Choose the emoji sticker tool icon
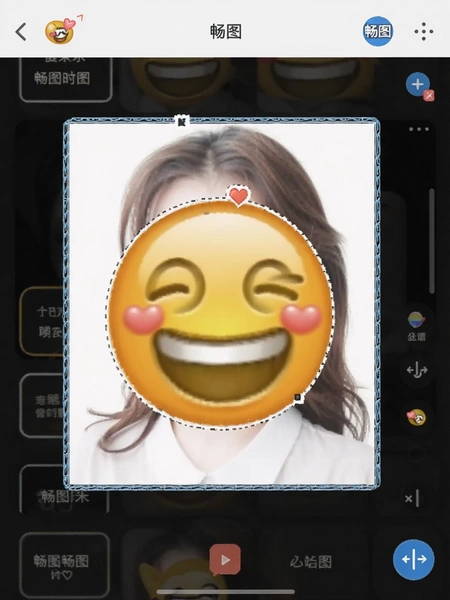The image size is (450, 600). click(x=416, y=417)
